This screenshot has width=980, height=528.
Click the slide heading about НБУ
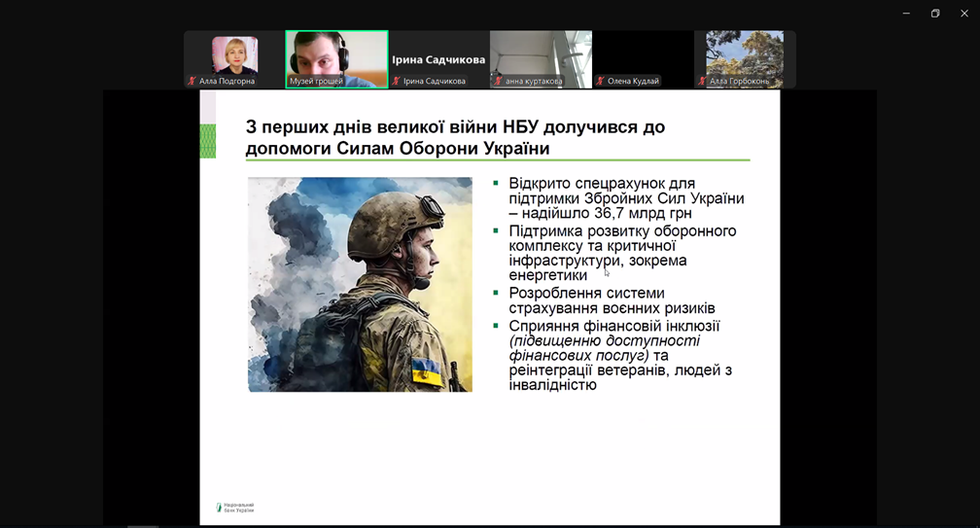(x=455, y=137)
